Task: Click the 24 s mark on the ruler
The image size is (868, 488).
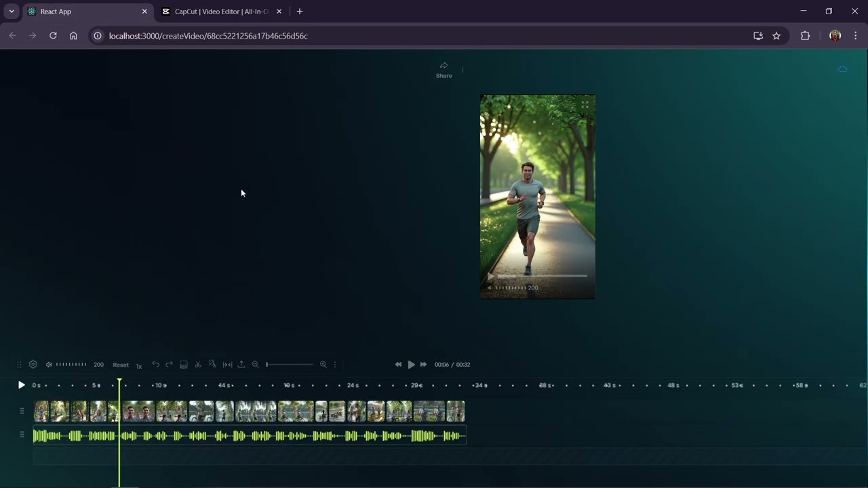Action: 353,385
